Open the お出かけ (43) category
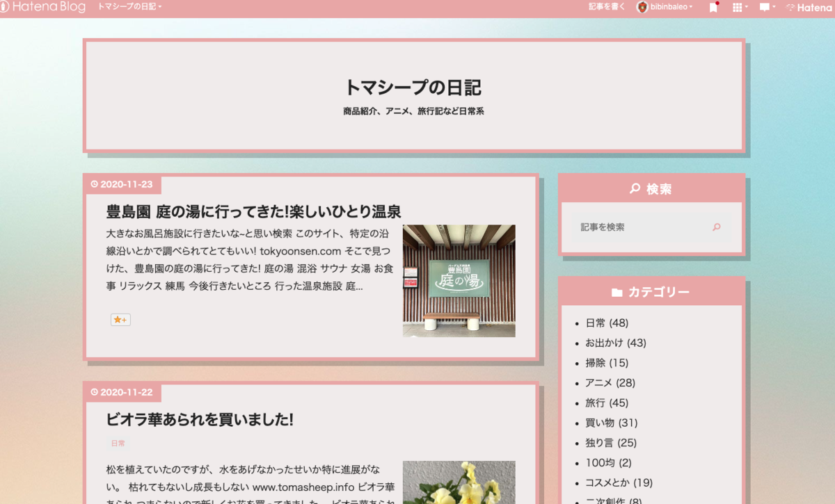The image size is (835, 504). click(616, 343)
